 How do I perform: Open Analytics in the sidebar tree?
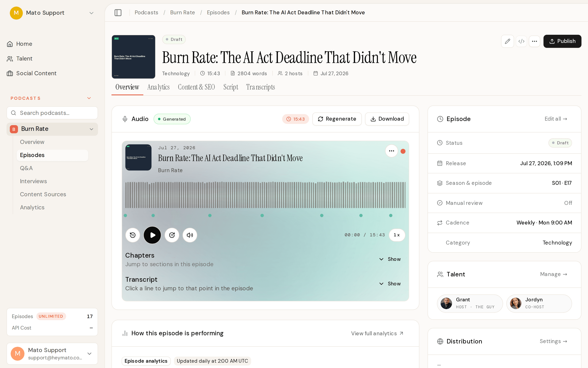coord(32,207)
